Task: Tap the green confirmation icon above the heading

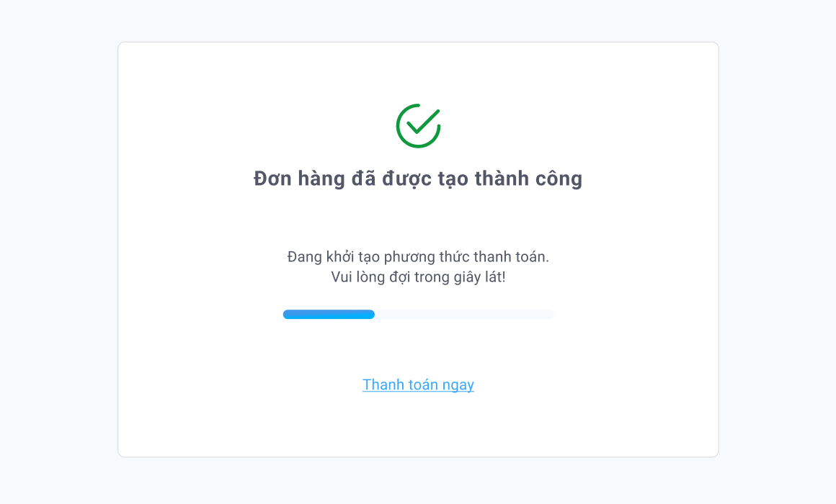Action: [x=418, y=125]
